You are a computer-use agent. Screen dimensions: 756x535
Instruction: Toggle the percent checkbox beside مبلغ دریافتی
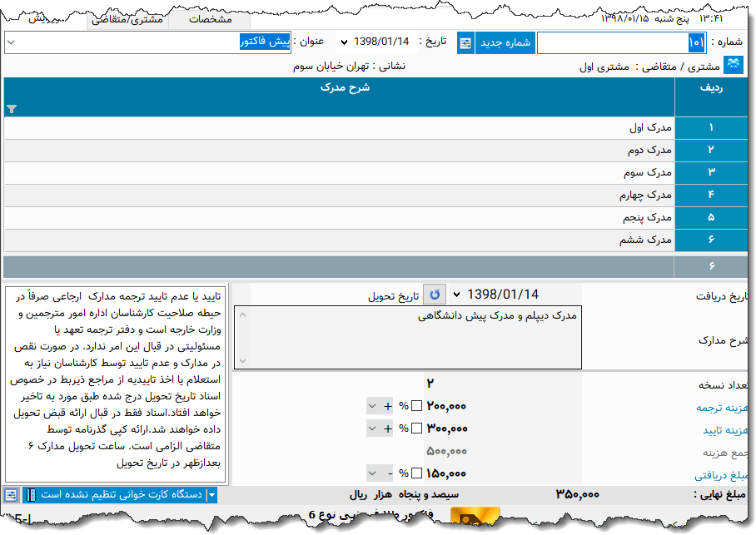pos(417,472)
